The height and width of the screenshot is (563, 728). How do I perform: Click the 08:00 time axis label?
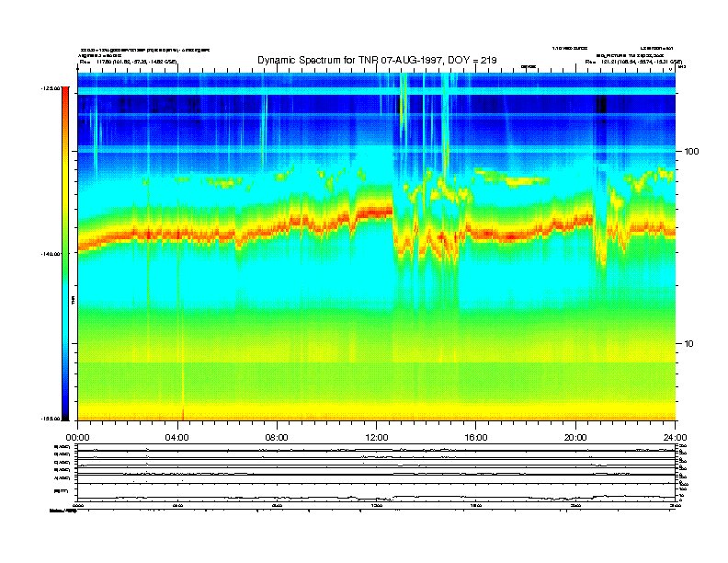277,438
